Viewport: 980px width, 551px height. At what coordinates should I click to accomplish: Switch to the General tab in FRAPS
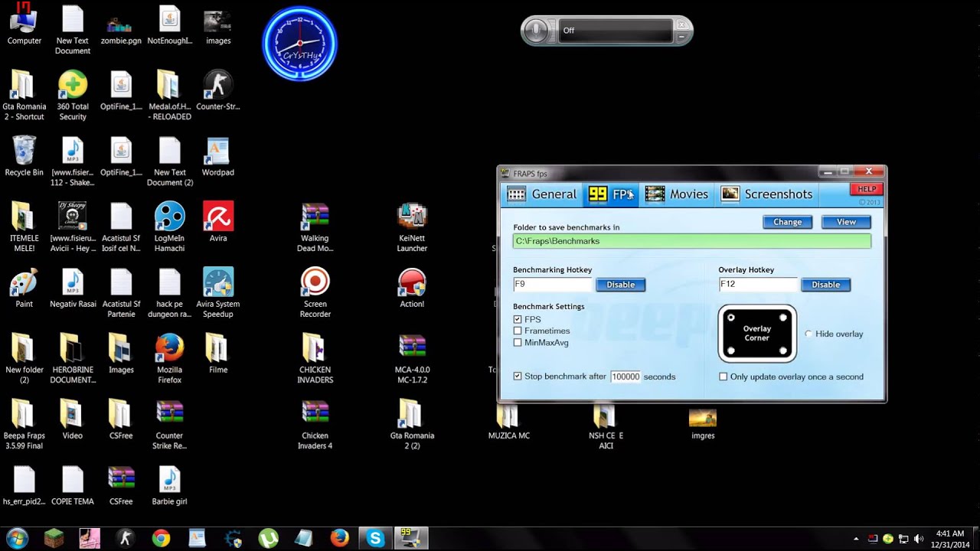point(542,194)
